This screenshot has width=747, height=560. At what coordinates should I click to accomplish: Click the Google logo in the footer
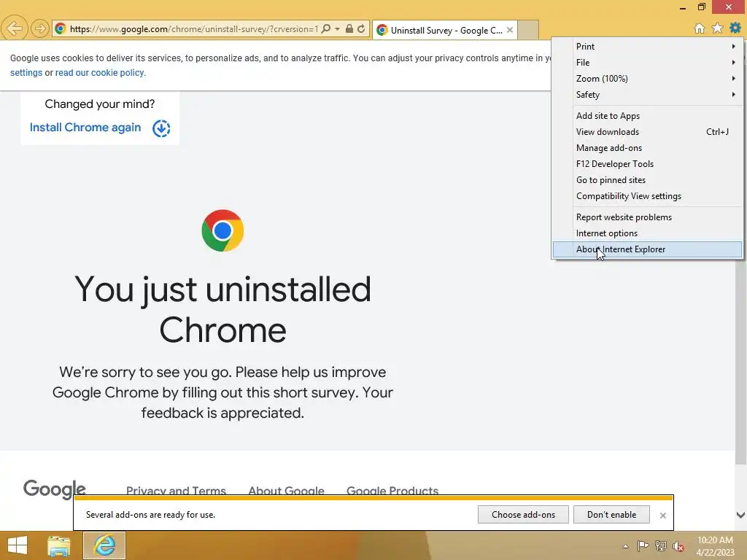click(x=54, y=489)
